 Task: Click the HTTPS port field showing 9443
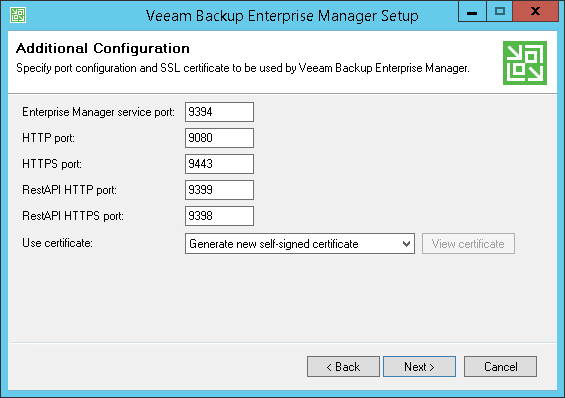(x=219, y=164)
